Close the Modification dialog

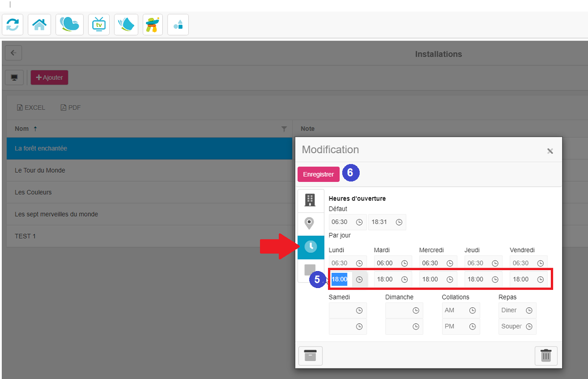[550, 151]
